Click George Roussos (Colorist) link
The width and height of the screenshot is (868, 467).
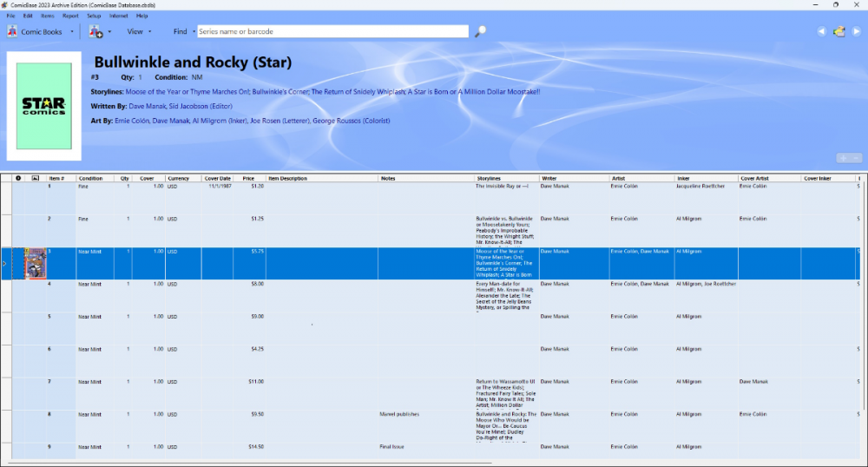click(352, 121)
